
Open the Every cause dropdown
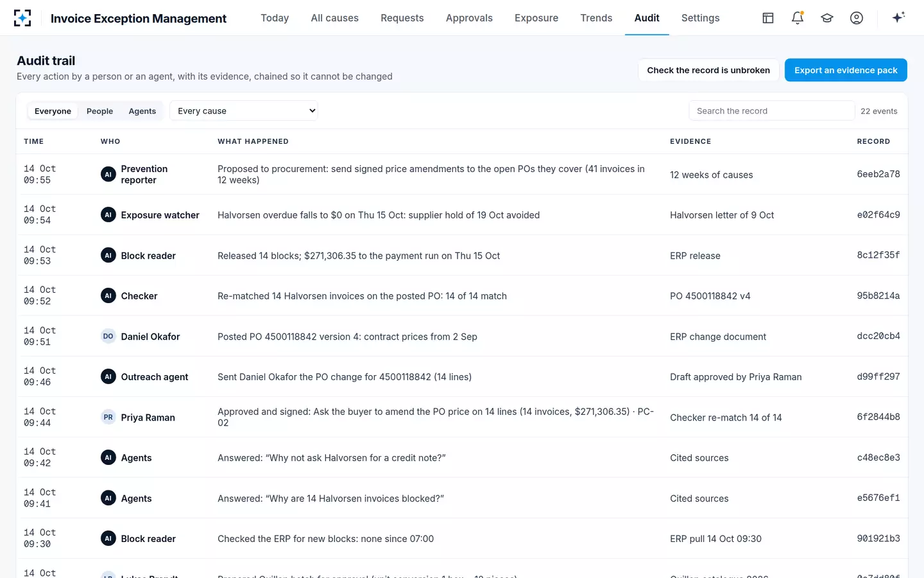[x=244, y=110]
